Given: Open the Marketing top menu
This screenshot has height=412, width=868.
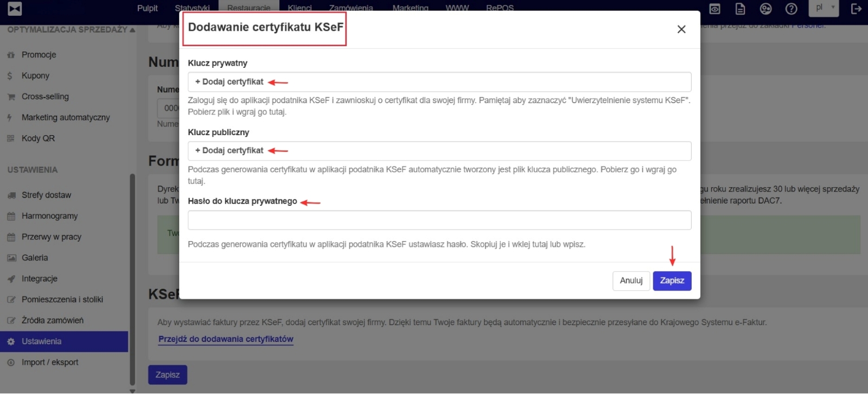Looking at the screenshot, I should 410,8.
